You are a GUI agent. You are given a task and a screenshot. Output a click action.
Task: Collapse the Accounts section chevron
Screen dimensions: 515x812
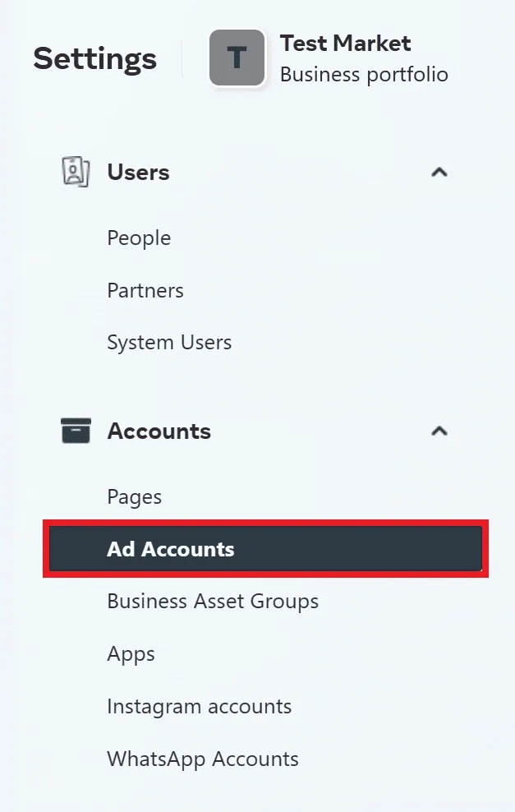(439, 431)
